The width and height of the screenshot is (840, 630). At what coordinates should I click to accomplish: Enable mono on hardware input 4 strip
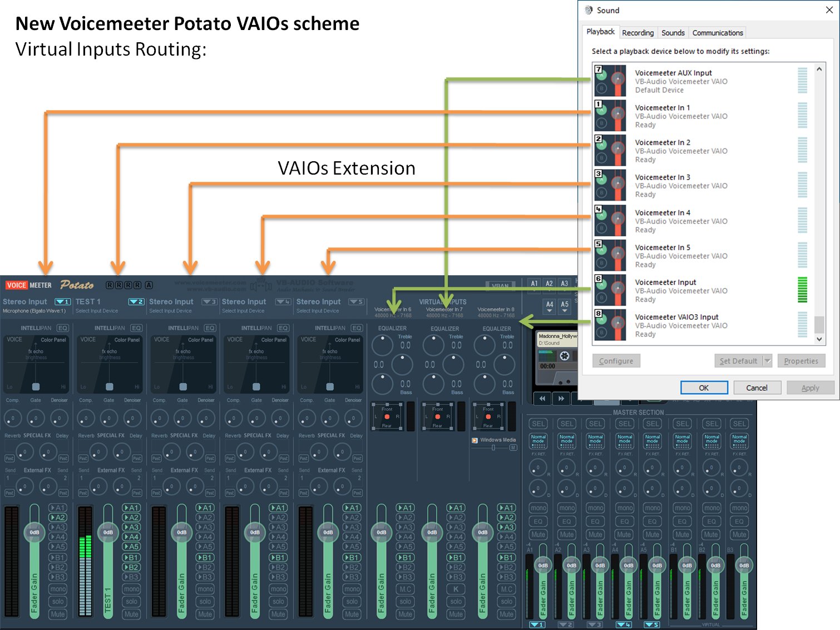tap(278, 589)
